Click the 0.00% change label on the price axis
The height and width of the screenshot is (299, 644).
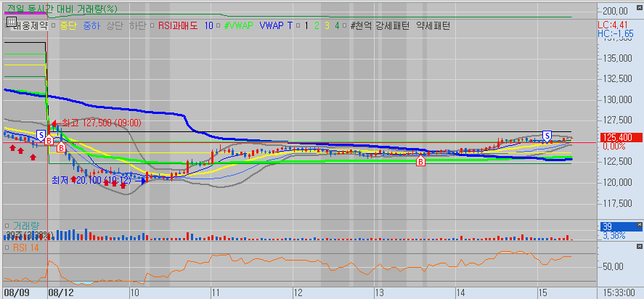coord(614,146)
